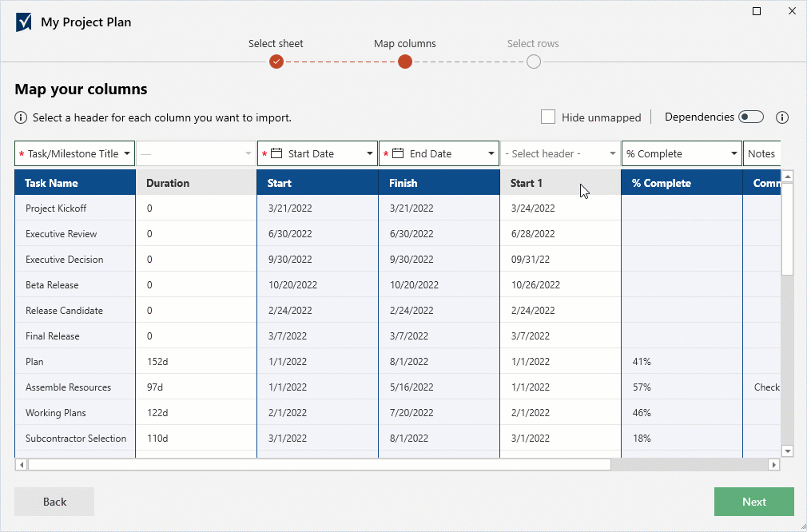Select the Subcontractor Selection cell
This screenshot has width=807, height=532.
[75, 439]
